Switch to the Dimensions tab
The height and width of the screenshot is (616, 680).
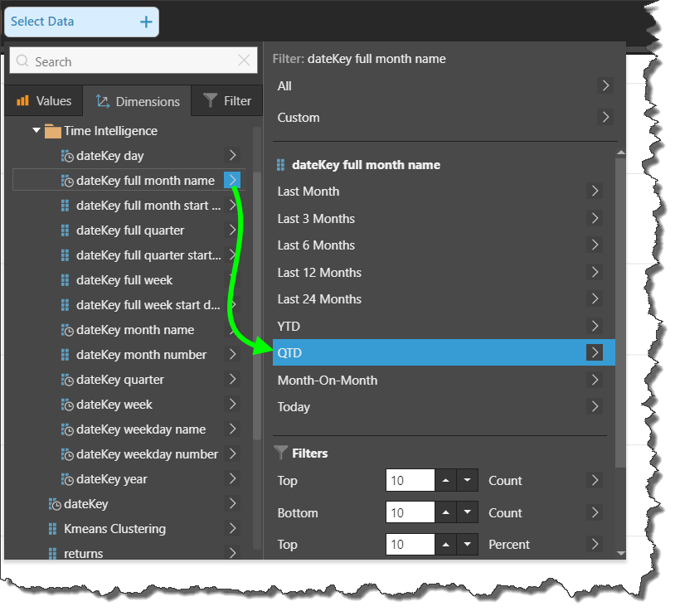click(x=137, y=101)
